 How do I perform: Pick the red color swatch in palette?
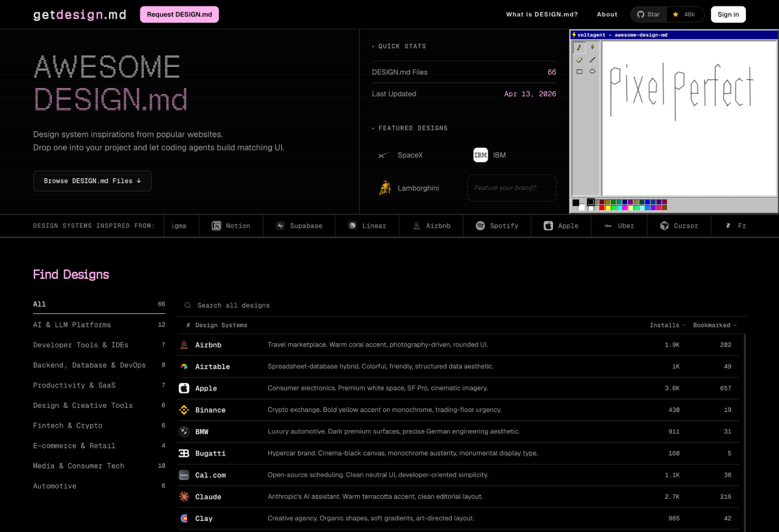pyautogui.click(x=602, y=208)
